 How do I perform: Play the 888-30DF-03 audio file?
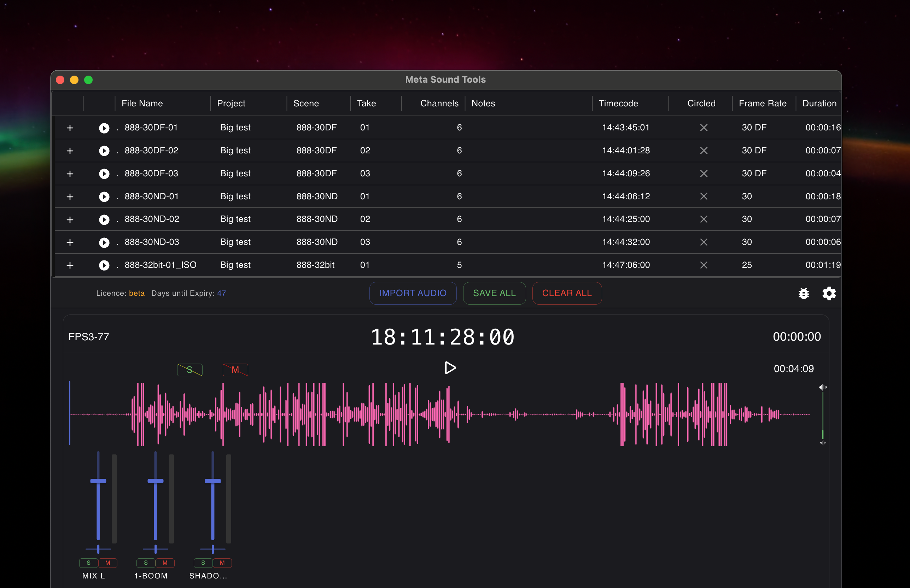[x=104, y=174]
